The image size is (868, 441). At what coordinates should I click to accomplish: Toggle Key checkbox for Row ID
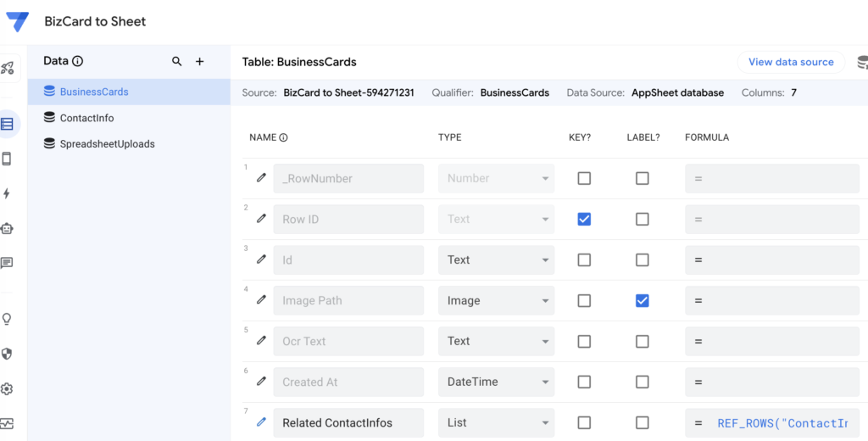point(584,219)
